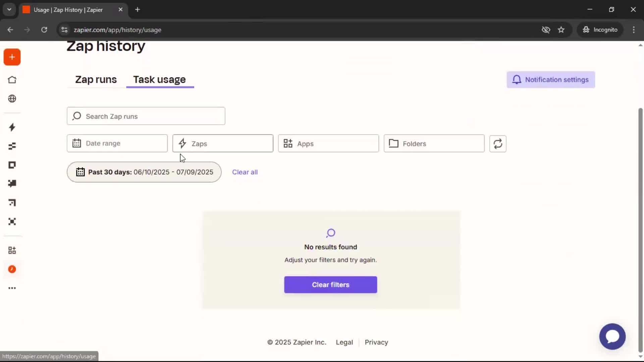Open App connections icon in sidebar

pos(12,250)
